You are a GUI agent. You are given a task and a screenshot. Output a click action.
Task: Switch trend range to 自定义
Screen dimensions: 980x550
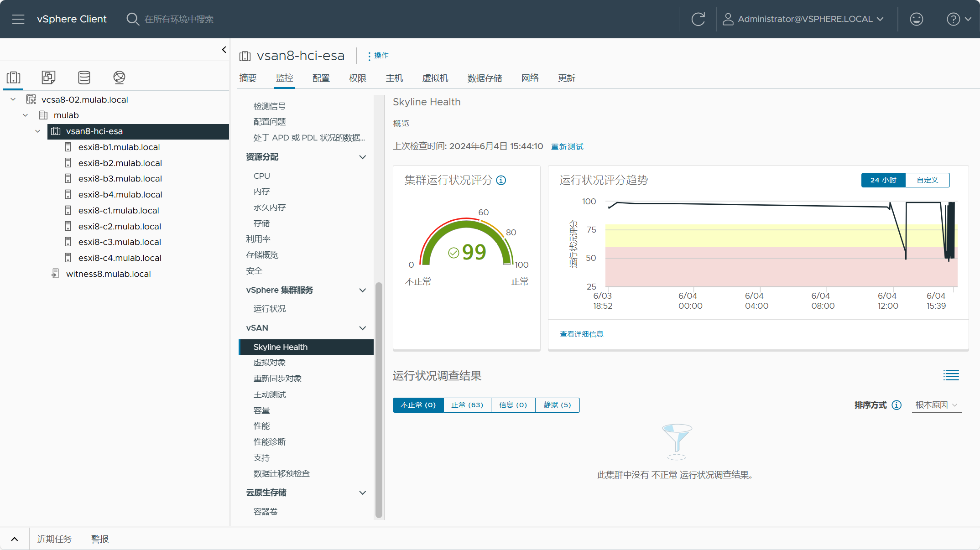pos(928,180)
